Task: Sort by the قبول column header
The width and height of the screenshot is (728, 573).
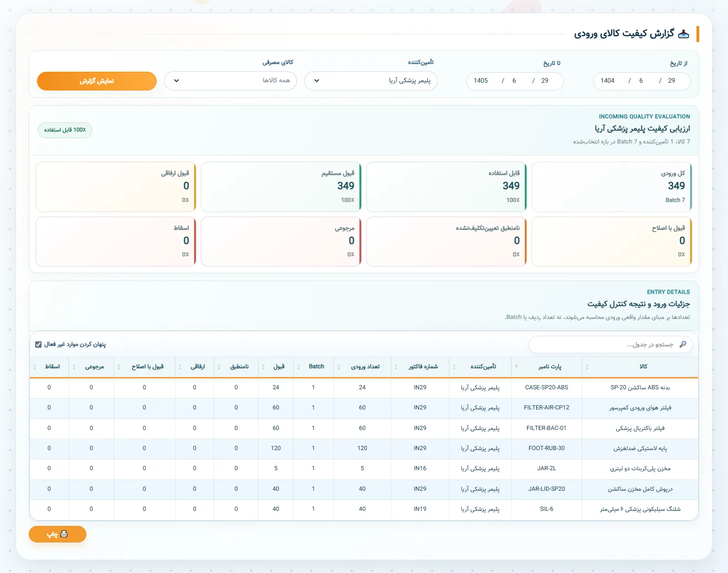Action: 276,367
